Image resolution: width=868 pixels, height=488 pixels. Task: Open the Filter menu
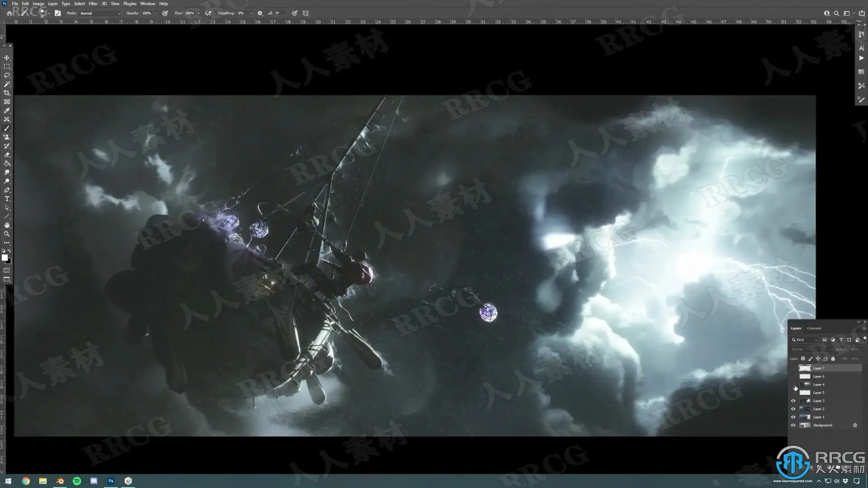93,4
